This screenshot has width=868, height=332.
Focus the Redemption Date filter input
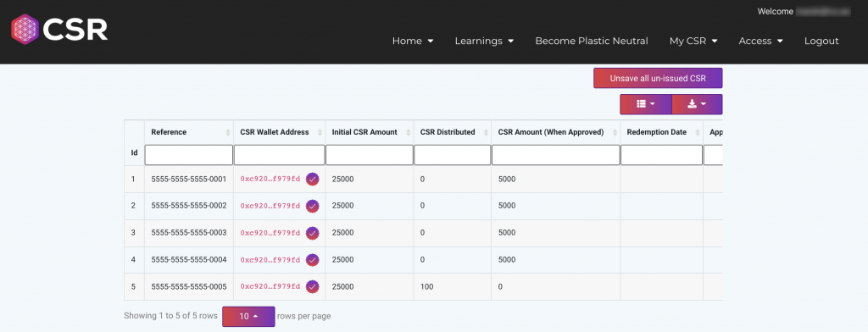pos(661,155)
